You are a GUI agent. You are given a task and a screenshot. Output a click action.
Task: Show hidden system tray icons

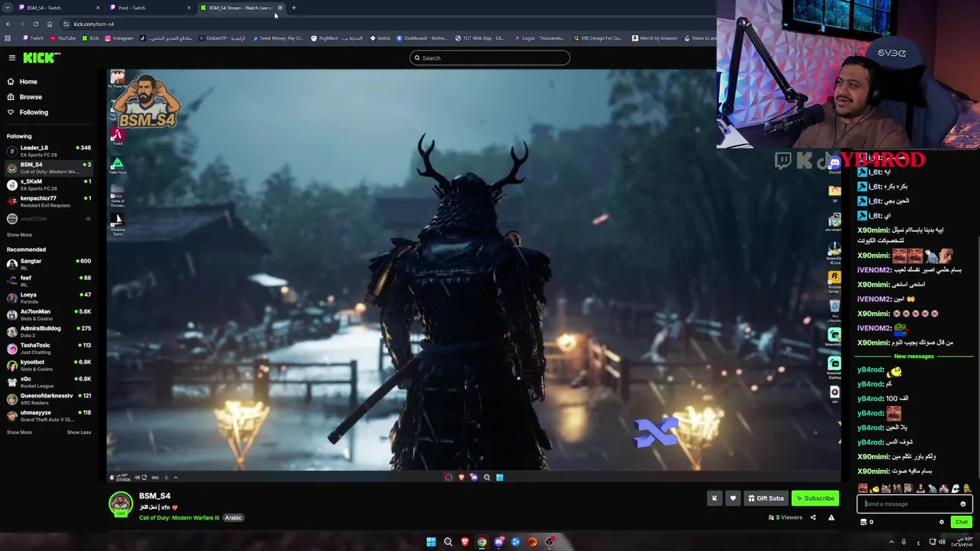coord(891,542)
